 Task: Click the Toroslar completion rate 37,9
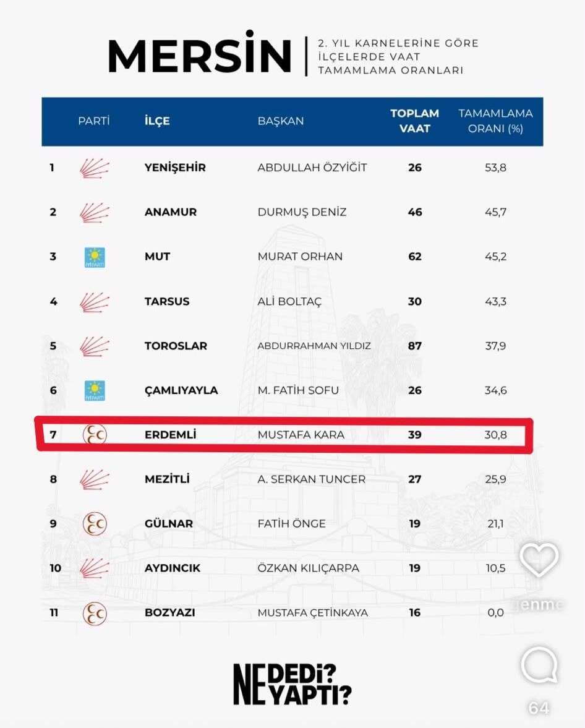coord(495,346)
